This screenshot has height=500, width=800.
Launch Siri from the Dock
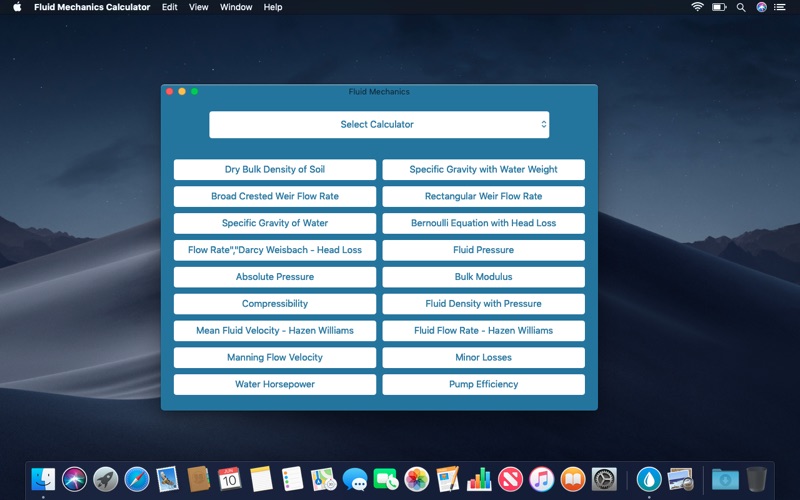tap(74, 479)
